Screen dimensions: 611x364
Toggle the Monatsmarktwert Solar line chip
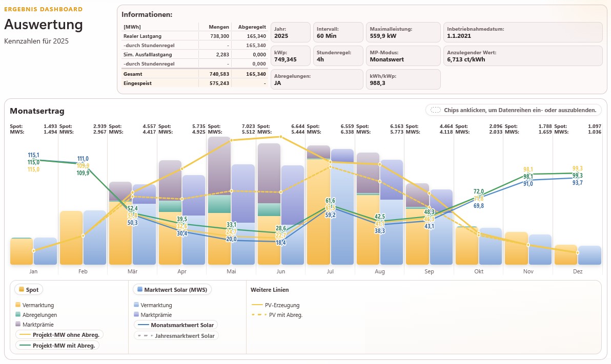pyautogui.click(x=176, y=325)
